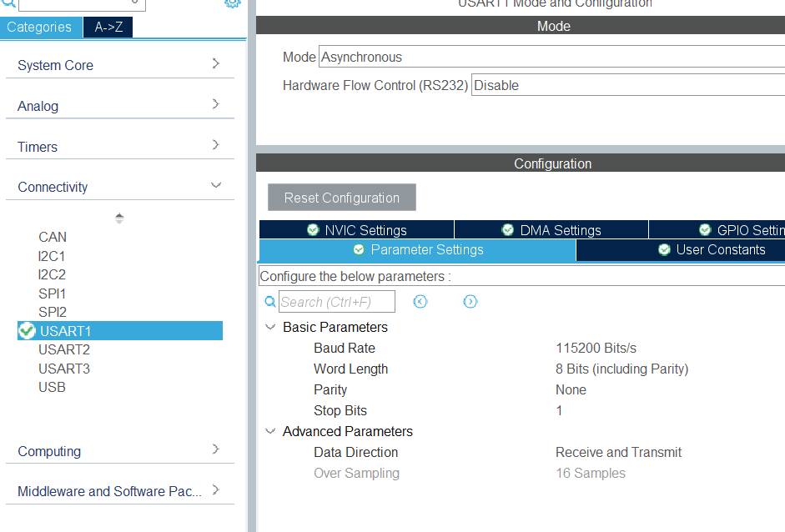785x532 pixels.
Task: Click the search magnifier icon in parameters
Action: pos(269,302)
